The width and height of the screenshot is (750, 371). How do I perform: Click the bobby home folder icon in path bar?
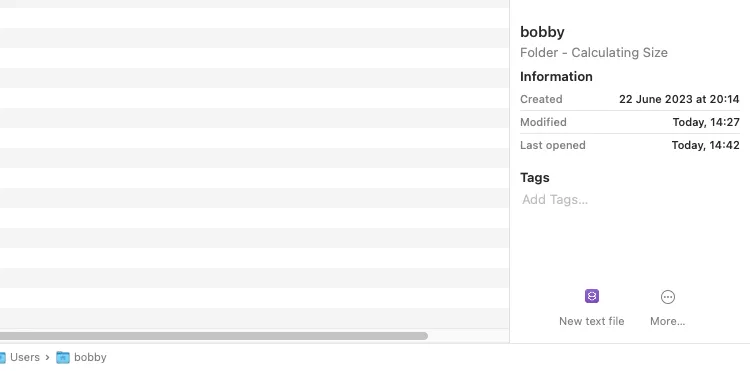[63, 357]
